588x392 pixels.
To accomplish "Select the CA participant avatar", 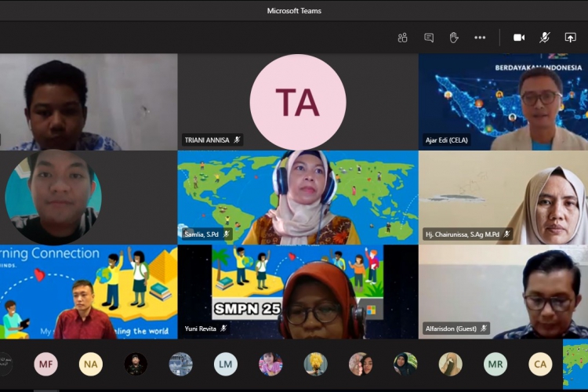I will click(x=540, y=364).
